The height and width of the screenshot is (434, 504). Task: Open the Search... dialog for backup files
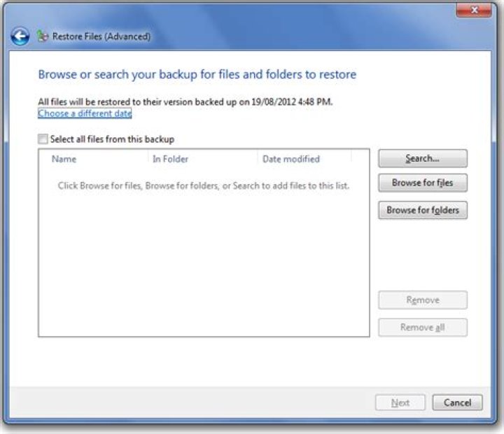pyautogui.click(x=423, y=158)
